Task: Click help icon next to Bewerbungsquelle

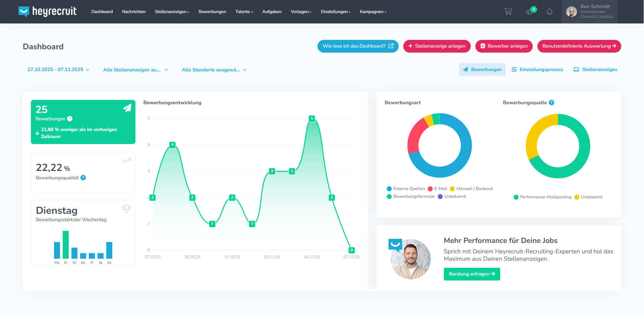Action: pos(551,103)
